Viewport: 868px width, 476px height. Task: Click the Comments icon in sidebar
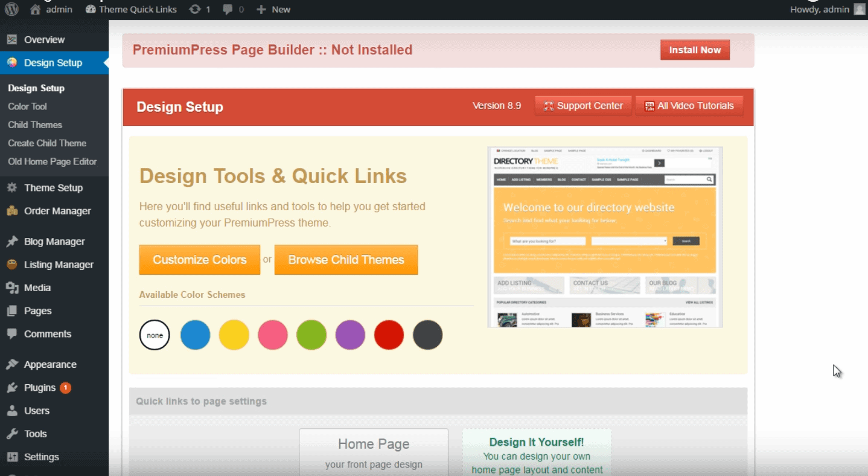pos(11,333)
